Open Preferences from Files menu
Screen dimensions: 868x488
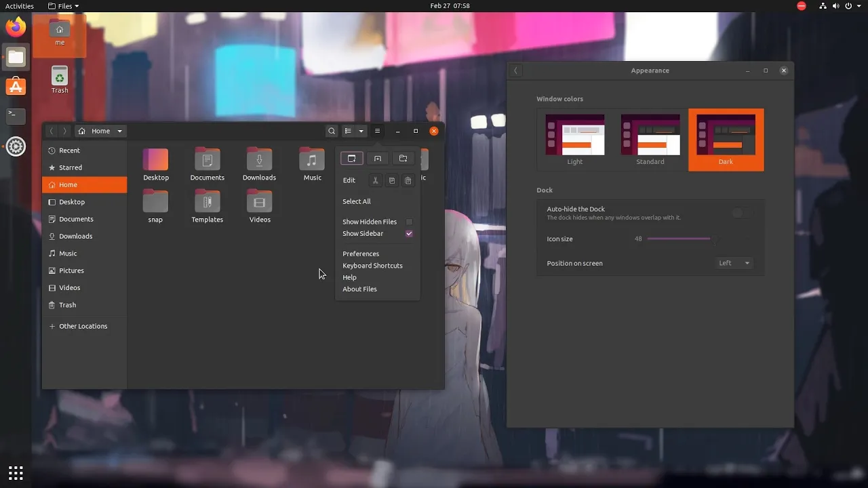(361, 253)
